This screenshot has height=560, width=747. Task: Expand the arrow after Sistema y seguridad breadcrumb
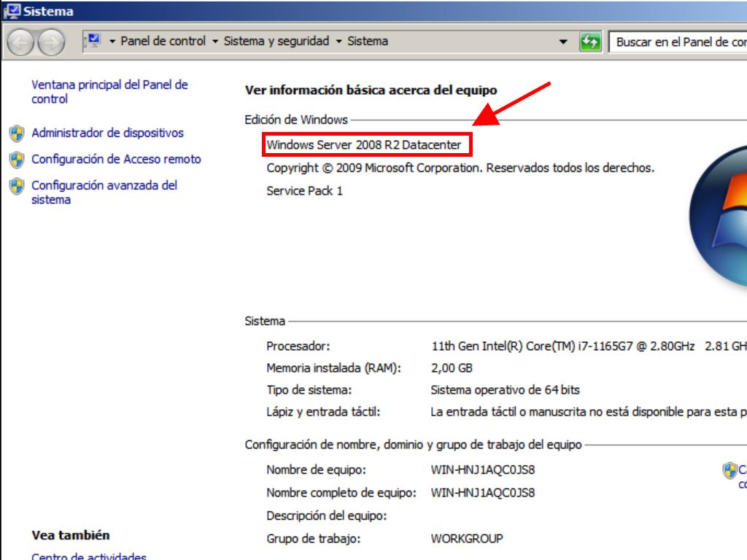click(339, 42)
